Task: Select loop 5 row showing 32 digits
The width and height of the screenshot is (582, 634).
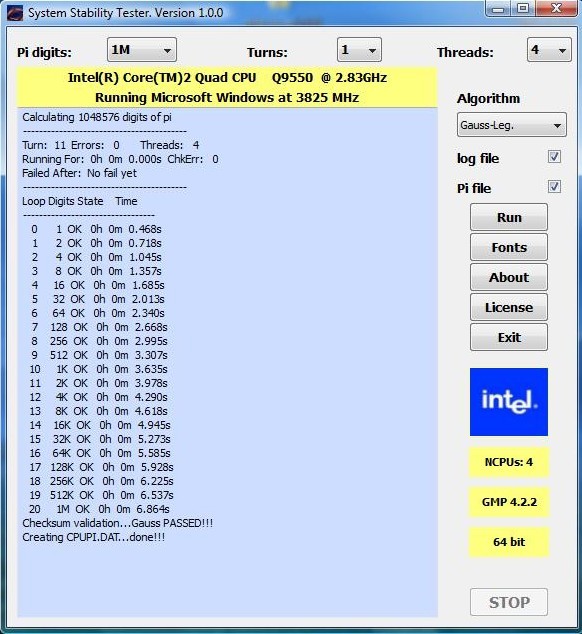Action: pyautogui.click(x=98, y=299)
